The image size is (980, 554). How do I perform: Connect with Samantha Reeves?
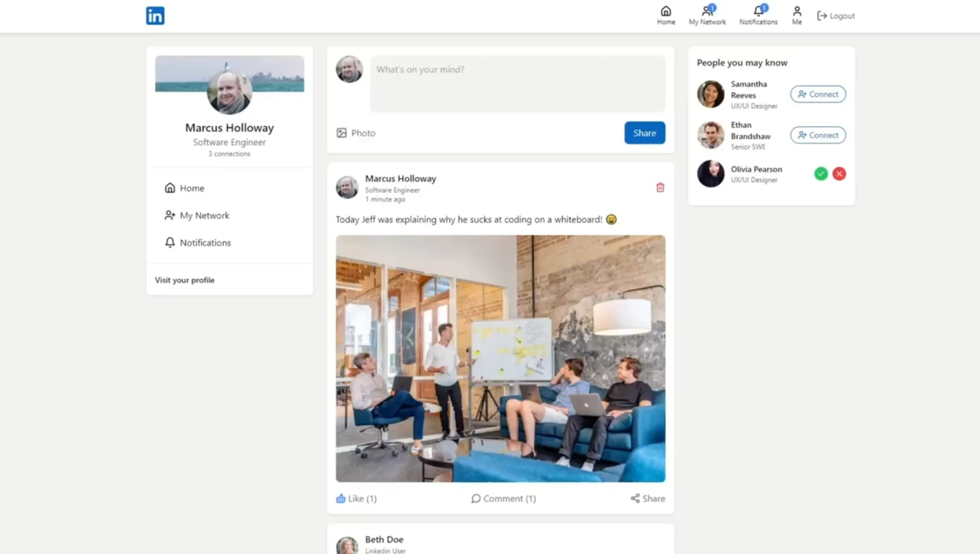coord(817,94)
